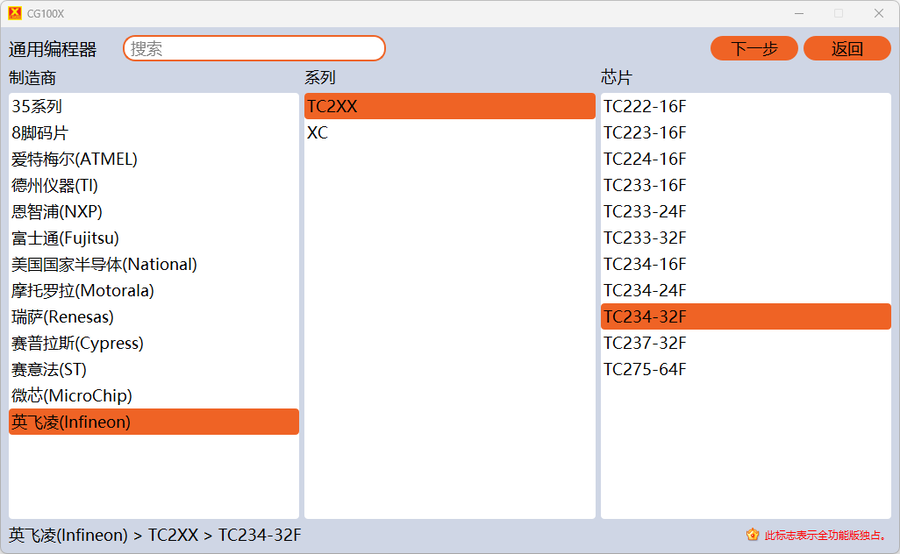Pick chip TC275-64F
The width and height of the screenshot is (900, 554).
[645, 369]
